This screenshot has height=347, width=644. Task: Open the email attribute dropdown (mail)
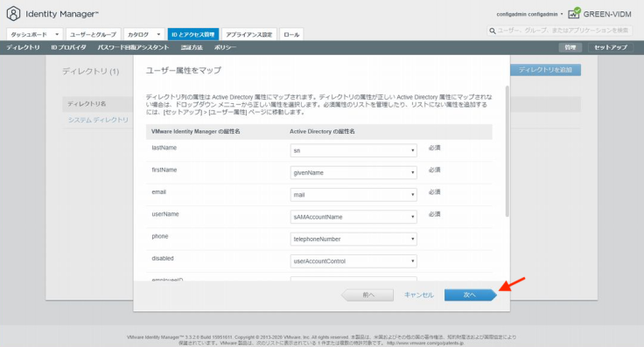pyautogui.click(x=353, y=195)
